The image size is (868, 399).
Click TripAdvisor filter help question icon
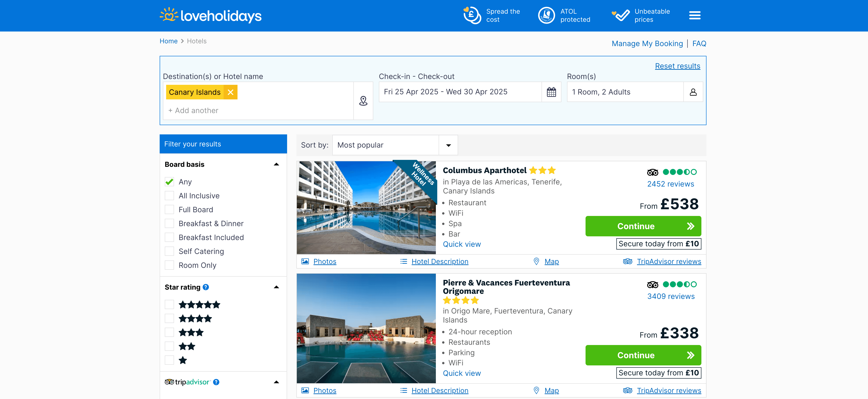tap(216, 382)
